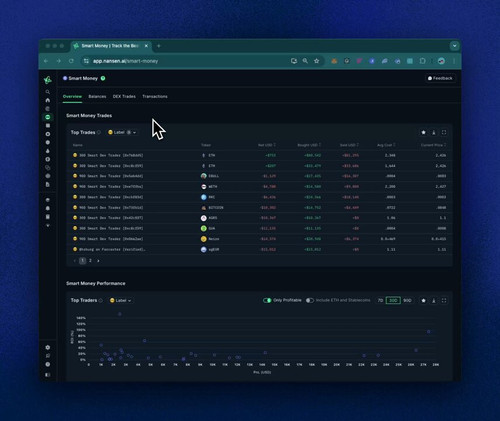Go to page 2 of Top Trades
This screenshot has width=500, height=421.
(x=90, y=261)
